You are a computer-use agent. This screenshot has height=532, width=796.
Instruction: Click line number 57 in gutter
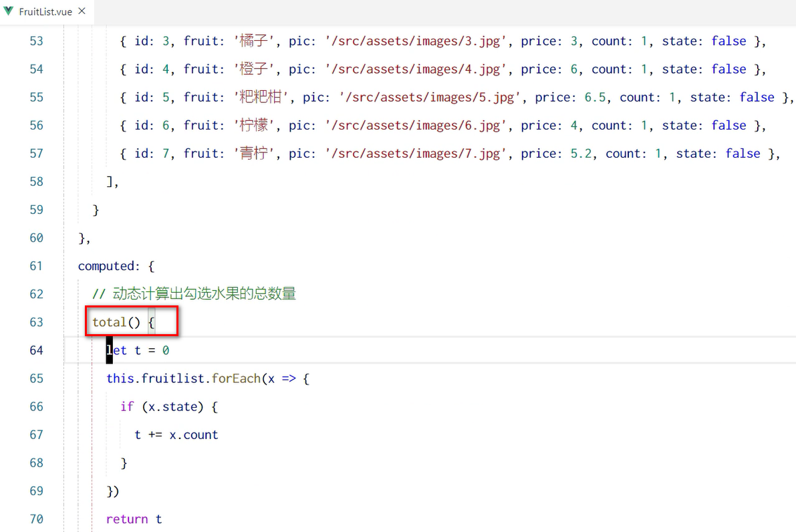pyautogui.click(x=37, y=153)
